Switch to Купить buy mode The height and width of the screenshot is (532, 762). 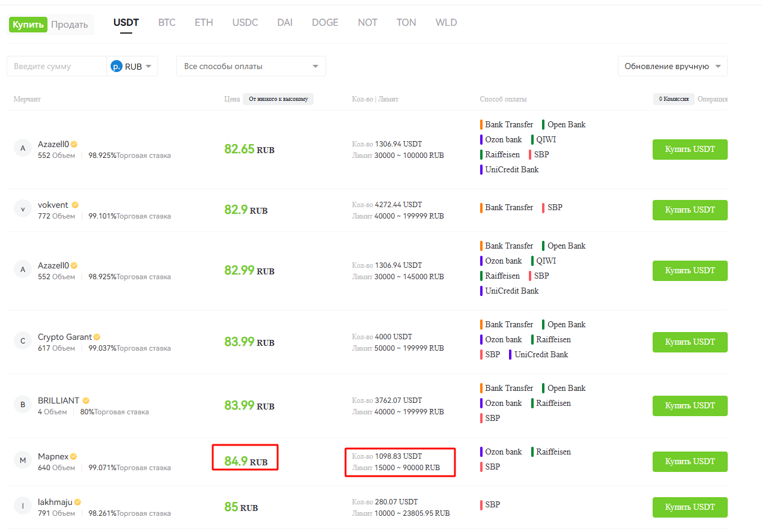(28, 25)
